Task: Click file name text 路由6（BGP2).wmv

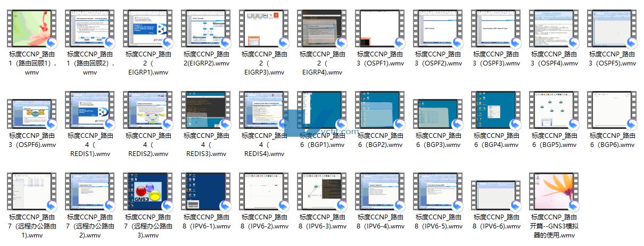Action: (381, 140)
